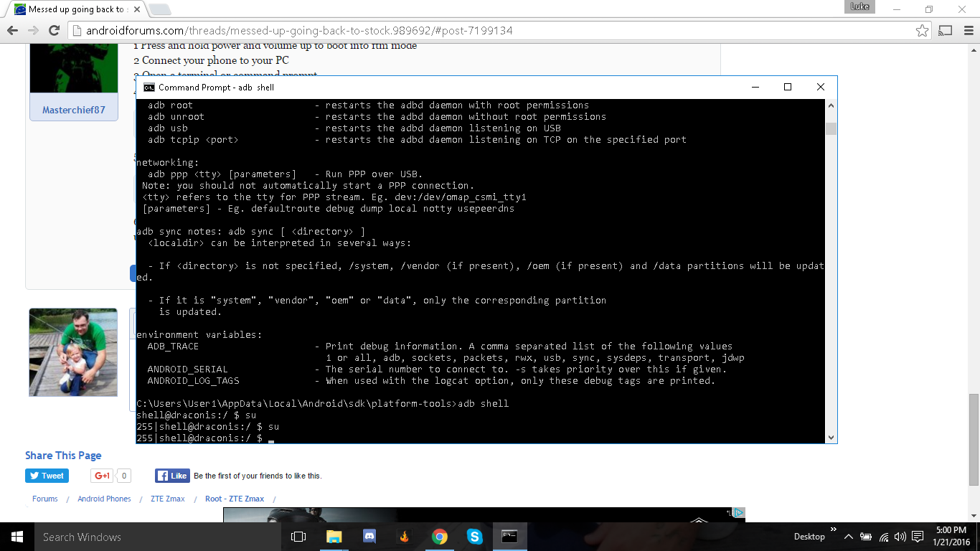This screenshot has height=551, width=980.
Task: Click the Command Prompt scrollbar down arrow
Action: pos(831,437)
